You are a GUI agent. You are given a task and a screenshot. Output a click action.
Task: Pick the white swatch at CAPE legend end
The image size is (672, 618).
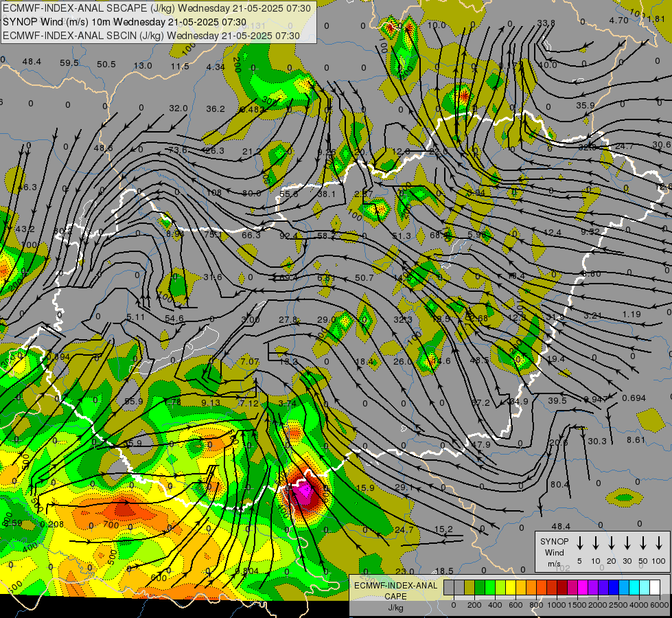click(x=654, y=588)
